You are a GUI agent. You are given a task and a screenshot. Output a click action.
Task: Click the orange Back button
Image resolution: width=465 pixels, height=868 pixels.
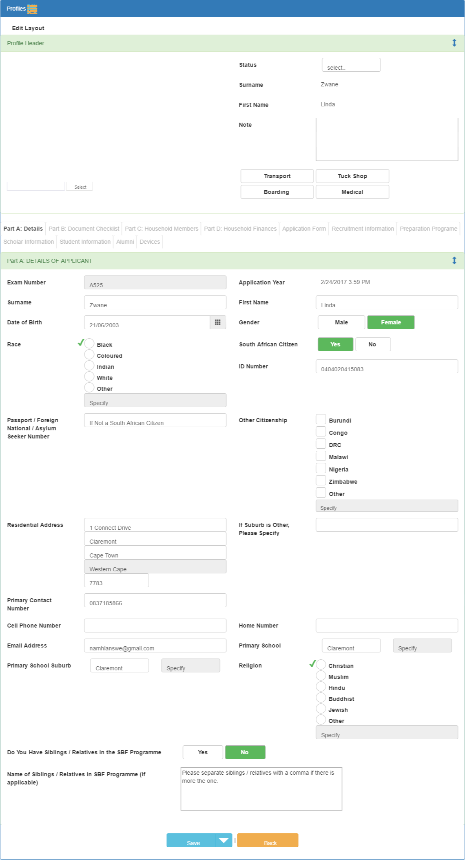point(268,840)
